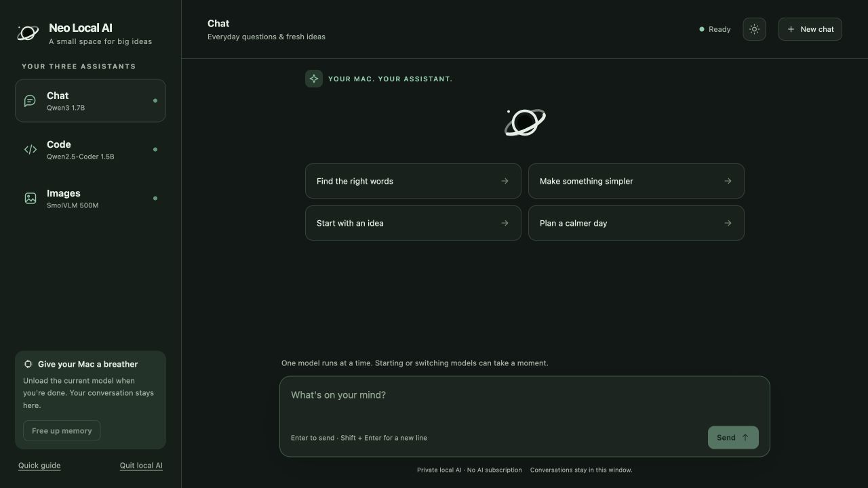This screenshot has width=868, height=488.
Task: Click YOUR THREE ASSISTANTS heading
Action: tap(79, 66)
